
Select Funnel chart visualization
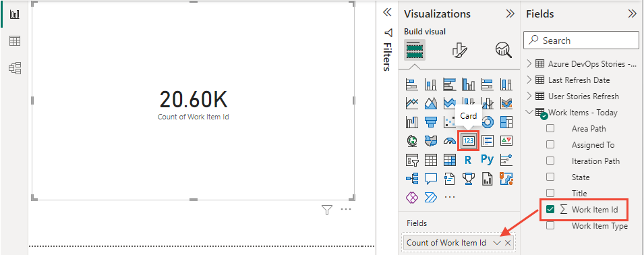click(x=430, y=122)
